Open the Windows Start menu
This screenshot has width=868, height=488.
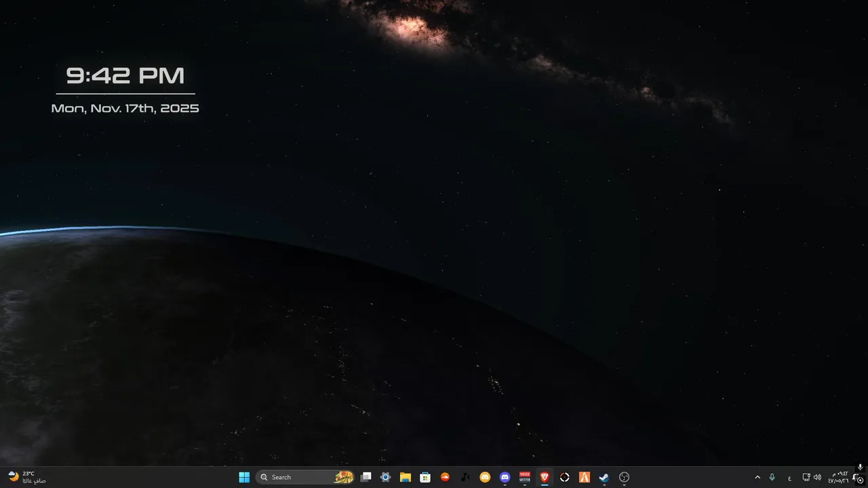[244, 477]
